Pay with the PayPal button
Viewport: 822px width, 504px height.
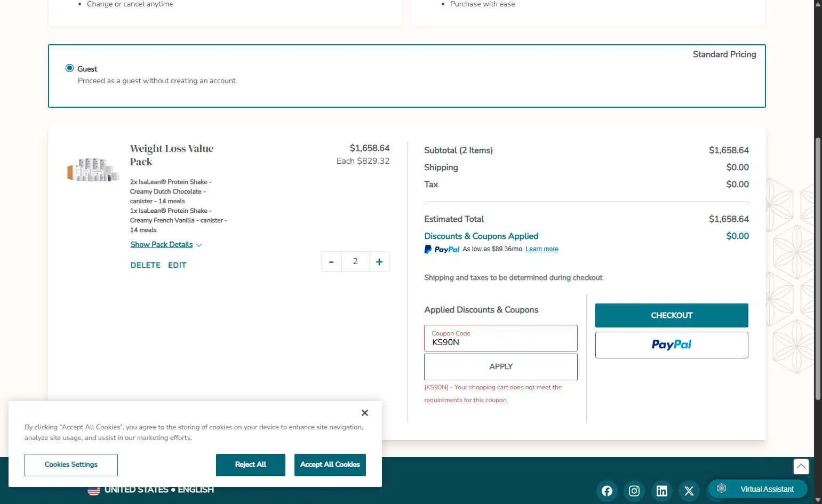[672, 345]
